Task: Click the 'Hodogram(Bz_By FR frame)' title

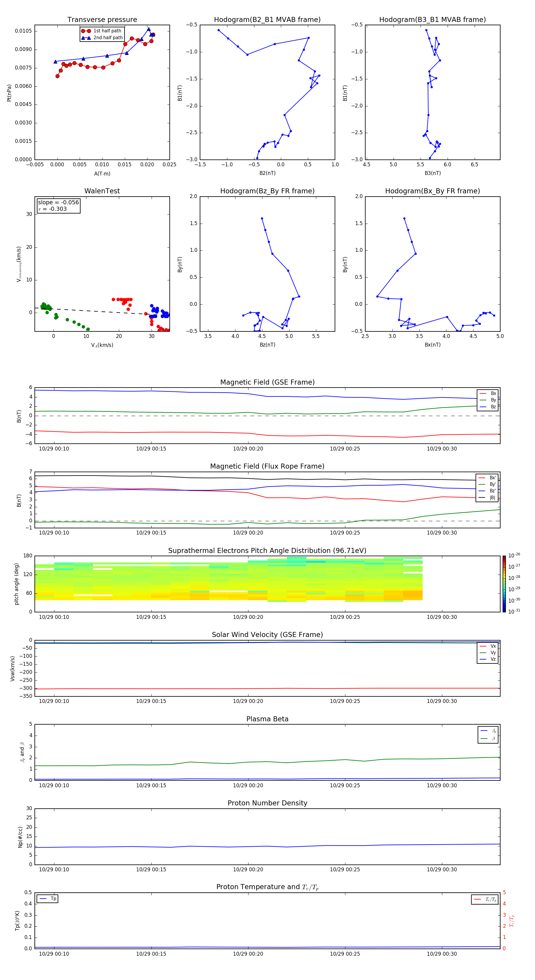Action: [267, 191]
